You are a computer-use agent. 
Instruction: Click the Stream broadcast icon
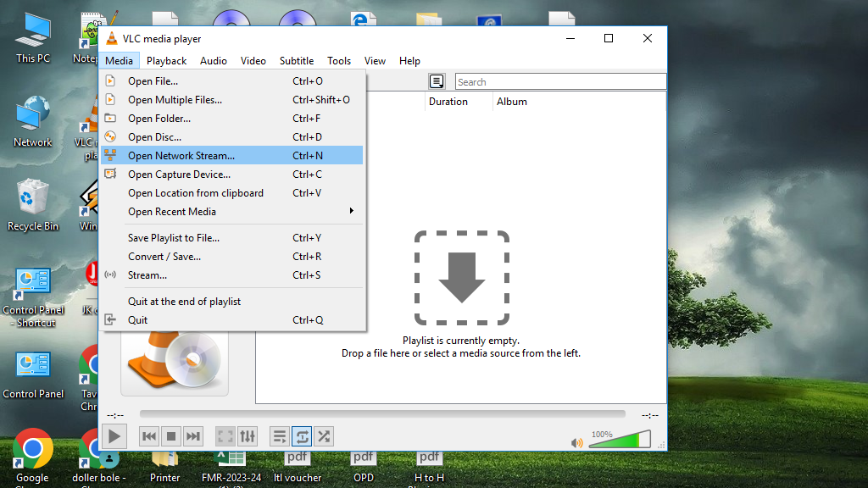[x=110, y=274]
